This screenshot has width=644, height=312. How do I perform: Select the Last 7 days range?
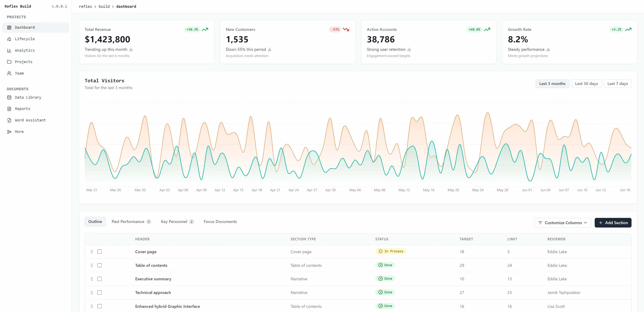point(617,84)
